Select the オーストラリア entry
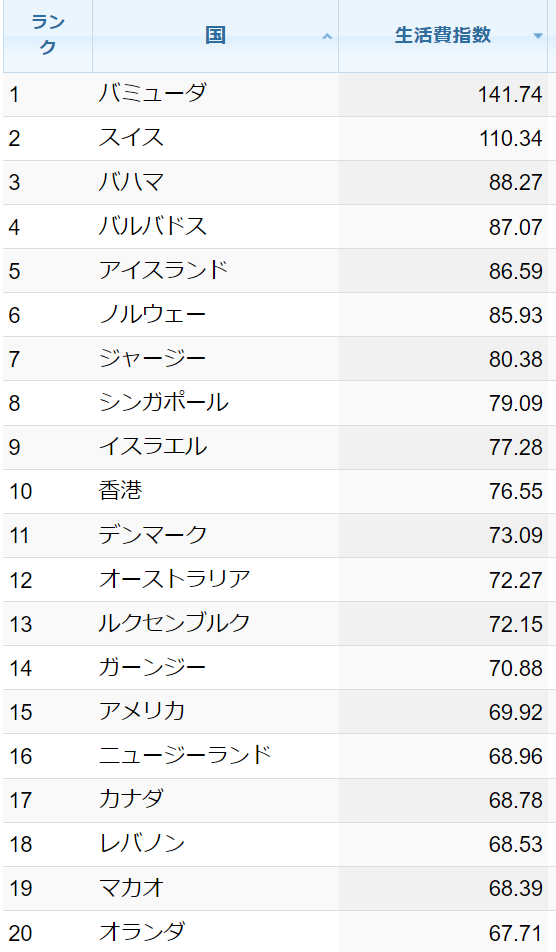 175,579
